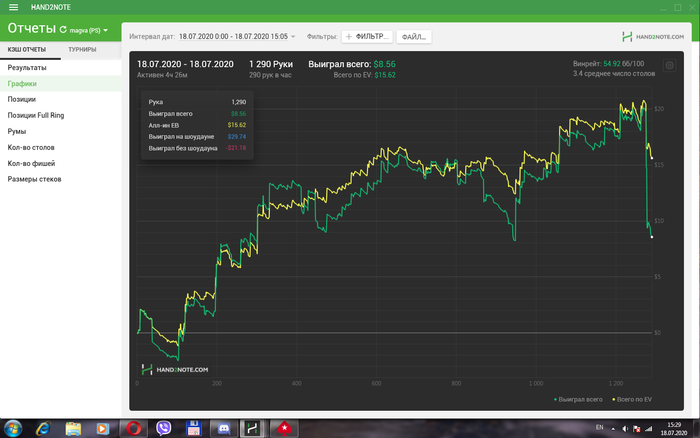Viewport: 700px width, 438px height.
Task: Open floppy disk app in taskbar
Action: click(194, 429)
